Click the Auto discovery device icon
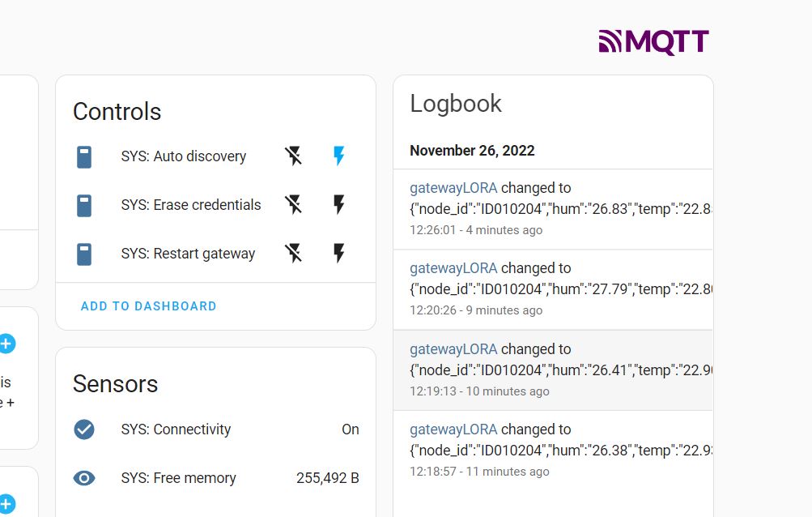Viewport: 812px width, 517px height. pyautogui.click(x=84, y=156)
